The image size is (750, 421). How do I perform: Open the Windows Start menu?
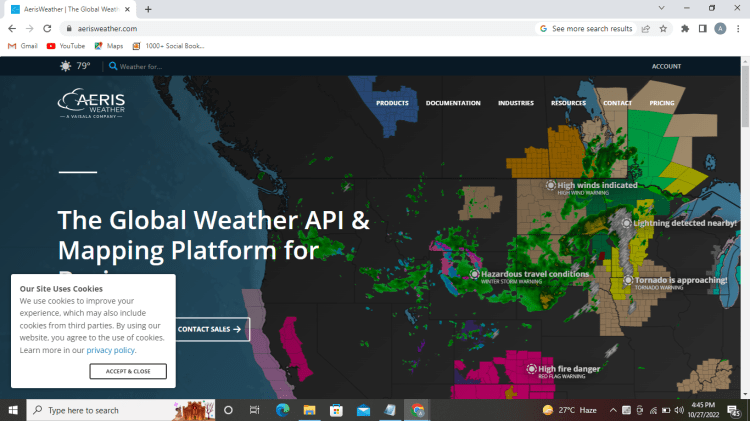point(13,410)
